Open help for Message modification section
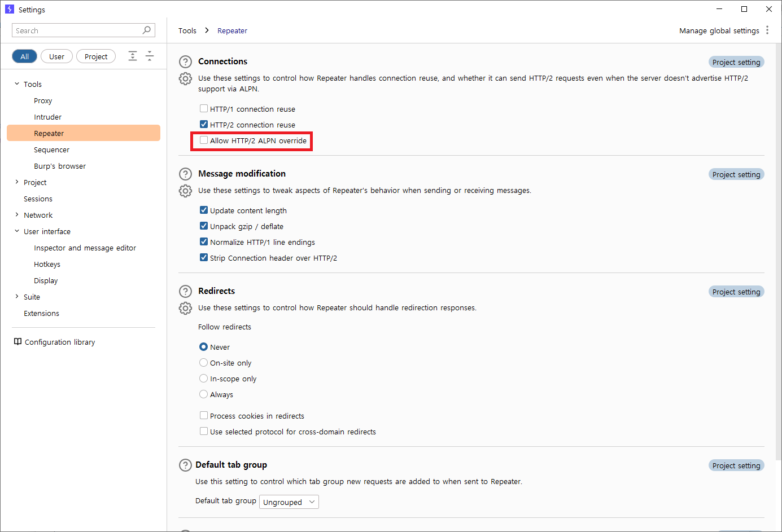 pos(185,174)
